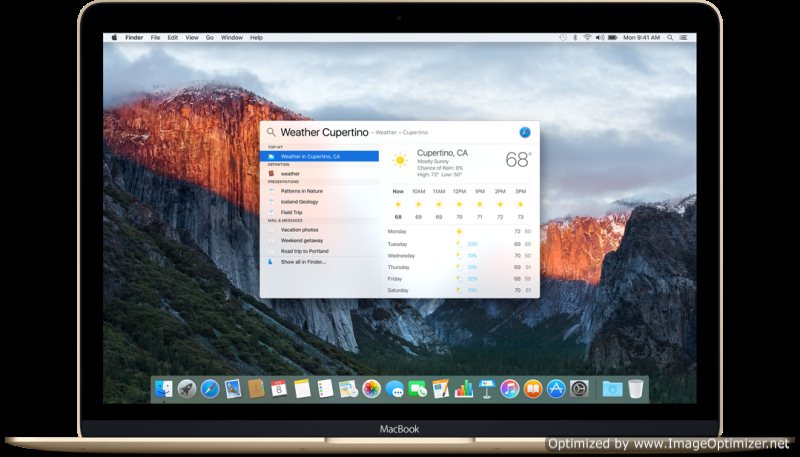Image resolution: width=800 pixels, height=457 pixels.
Task: Open Wi-Fi status menu
Action: click(x=587, y=37)
